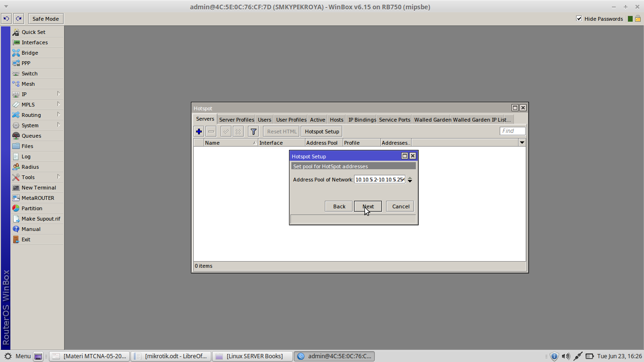The height and width of the screenshot is (362, 644).
Task: Select the Exit sidebar icon
Action: tap(16, 239)
